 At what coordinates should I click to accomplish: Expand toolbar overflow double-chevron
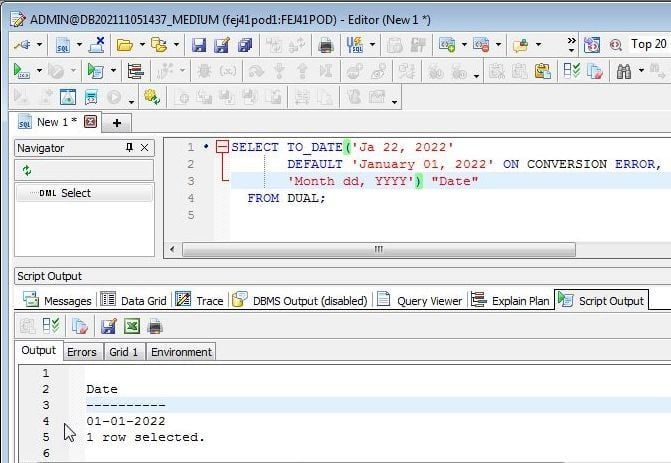571,45
